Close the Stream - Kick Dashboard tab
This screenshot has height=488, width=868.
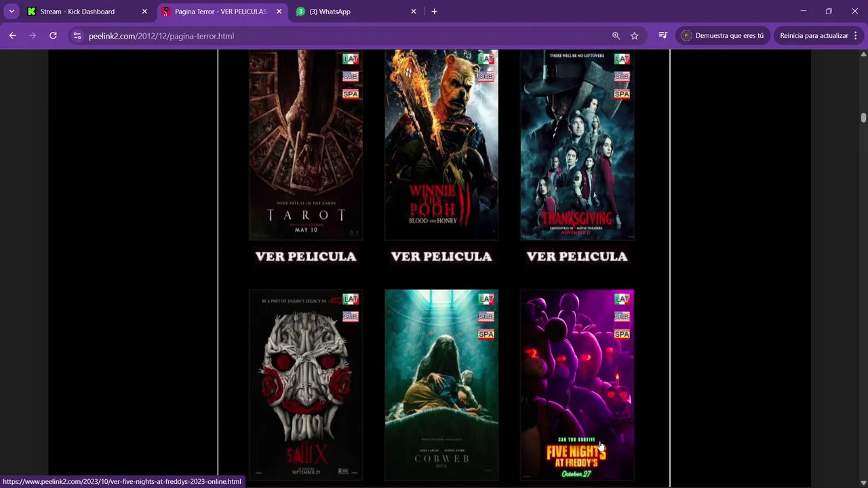coord(144,12)
